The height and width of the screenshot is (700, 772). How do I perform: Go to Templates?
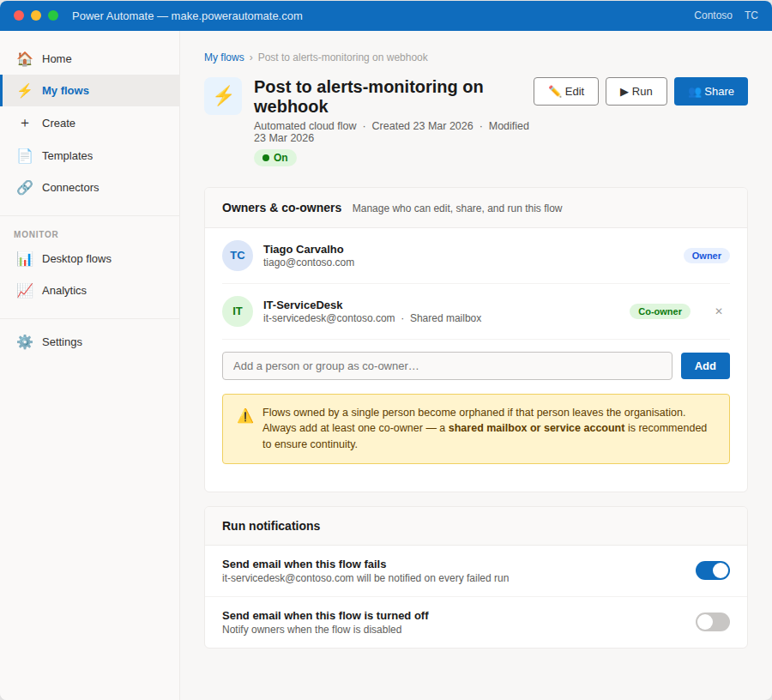click(x=91, y=155)
